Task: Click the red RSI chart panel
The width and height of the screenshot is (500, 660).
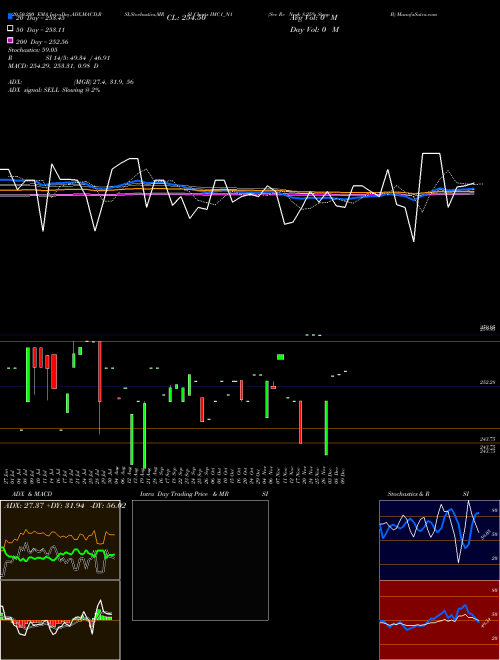Action: pos(439,620)
